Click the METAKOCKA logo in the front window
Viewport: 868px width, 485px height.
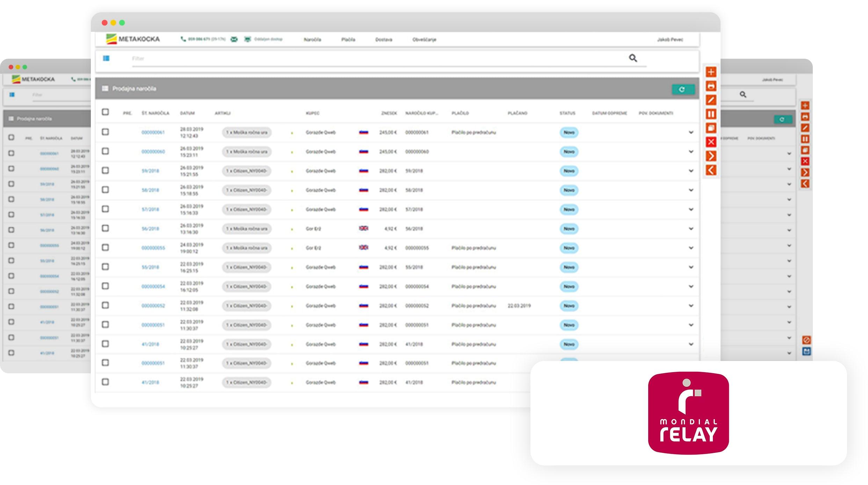[133, 39]
